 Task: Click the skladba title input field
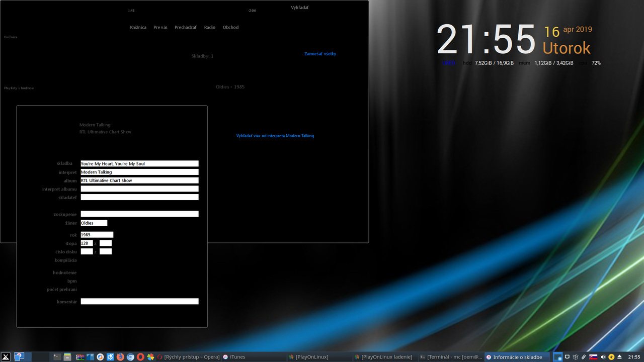(x=139, y=163)
